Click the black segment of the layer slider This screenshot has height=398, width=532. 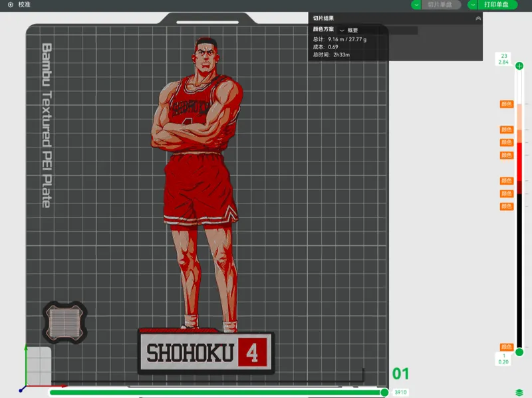(519, 270)
